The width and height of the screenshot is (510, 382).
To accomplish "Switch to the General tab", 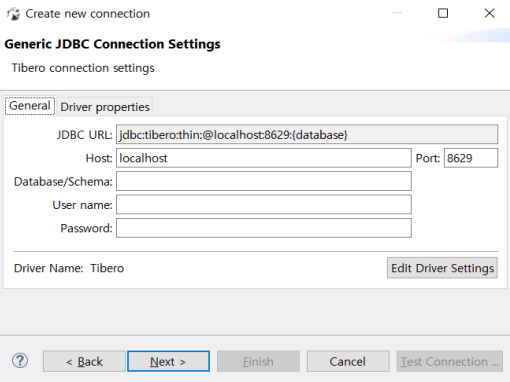I will 30,106.
